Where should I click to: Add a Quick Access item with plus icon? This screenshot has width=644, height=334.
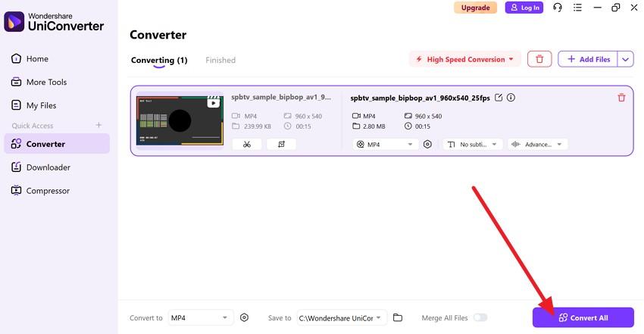pyautogui.click(x=98, y=125)
